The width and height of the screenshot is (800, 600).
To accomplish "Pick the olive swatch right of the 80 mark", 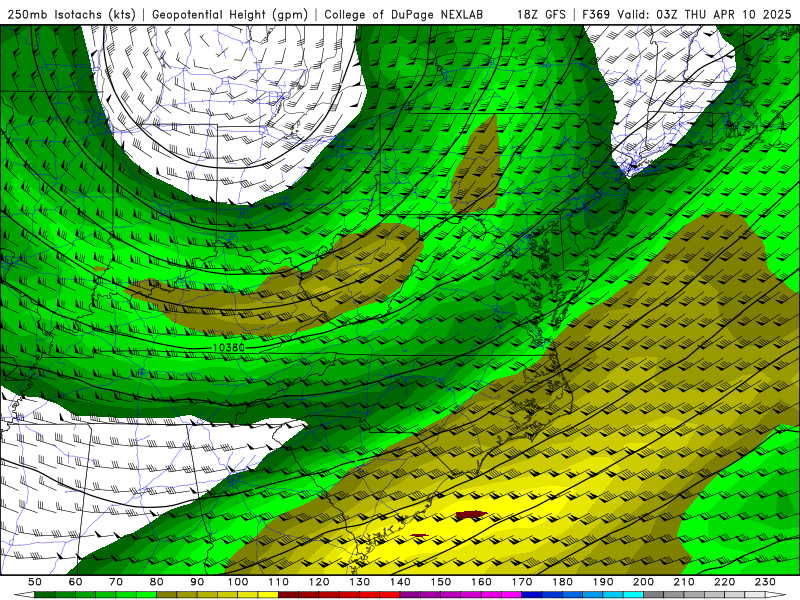I will pyautogui.click(x=166, y=595).
